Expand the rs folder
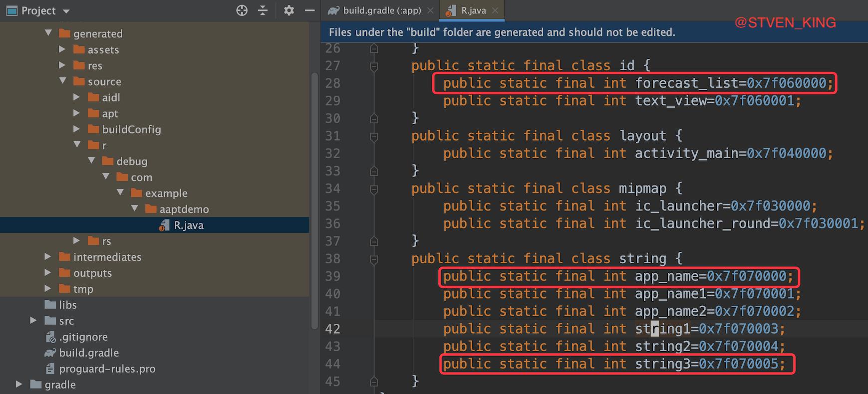Image resolution: width=868 pixels, height=394 pixels. coord(77,241)
